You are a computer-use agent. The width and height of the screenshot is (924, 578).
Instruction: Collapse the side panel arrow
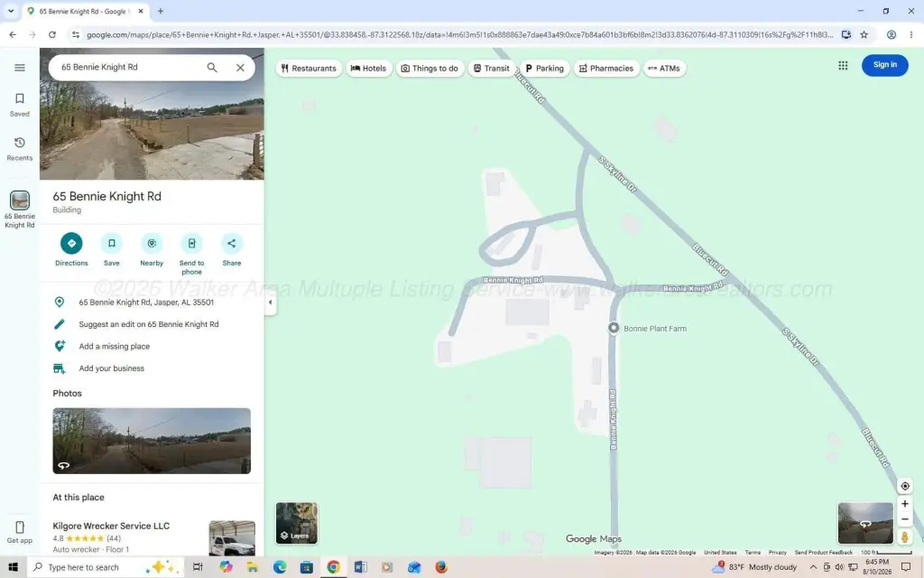tap(270, 303)
